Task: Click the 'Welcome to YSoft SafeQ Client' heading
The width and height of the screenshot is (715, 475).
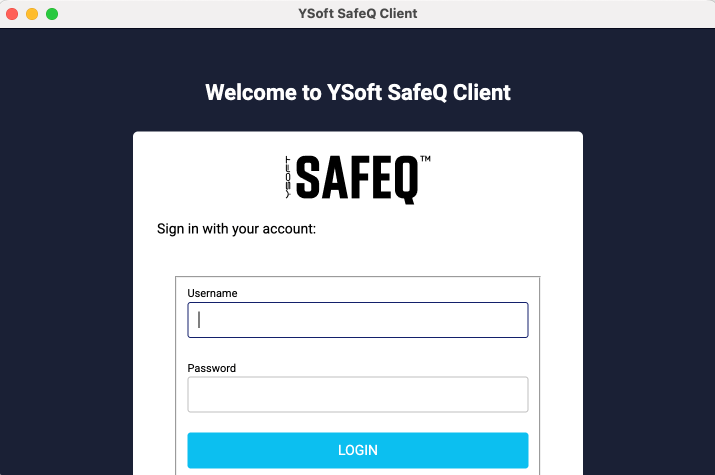Action: pyautogui.click(x=358, y=93)
